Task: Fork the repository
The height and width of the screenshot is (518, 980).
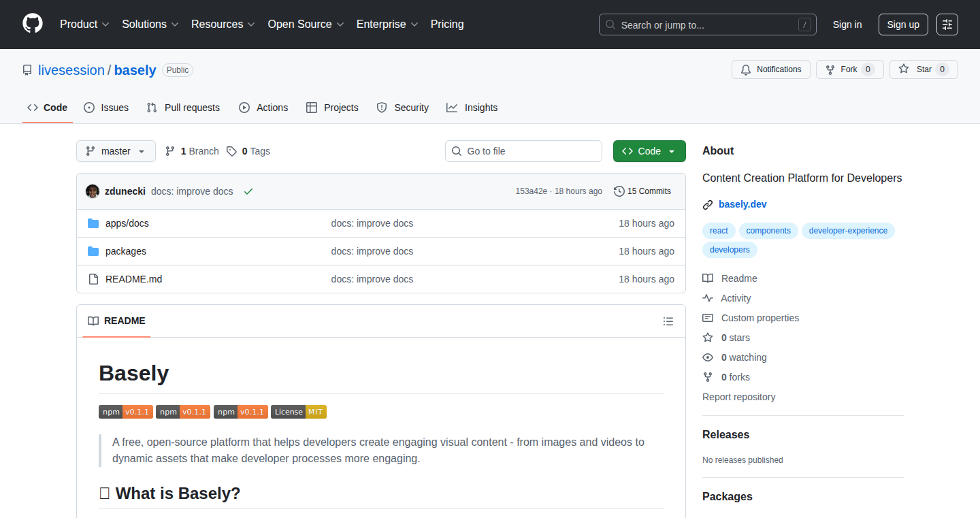Action: point(849,69)
